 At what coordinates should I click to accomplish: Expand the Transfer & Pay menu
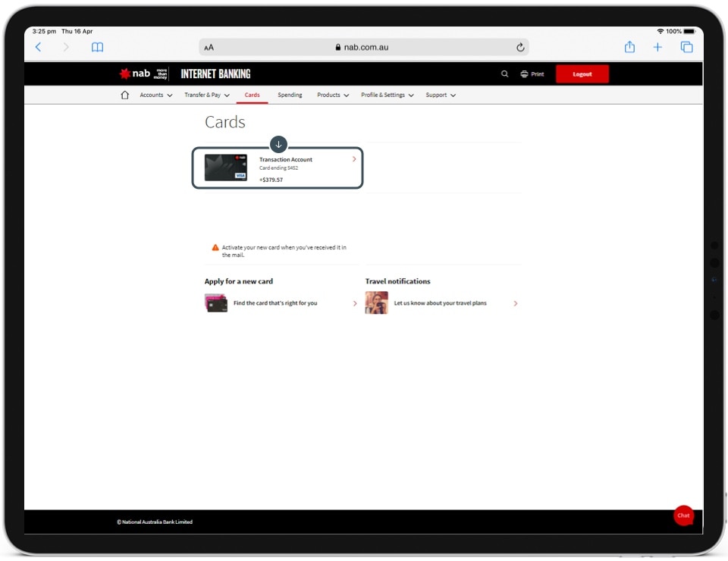click(x=206, y=96)
